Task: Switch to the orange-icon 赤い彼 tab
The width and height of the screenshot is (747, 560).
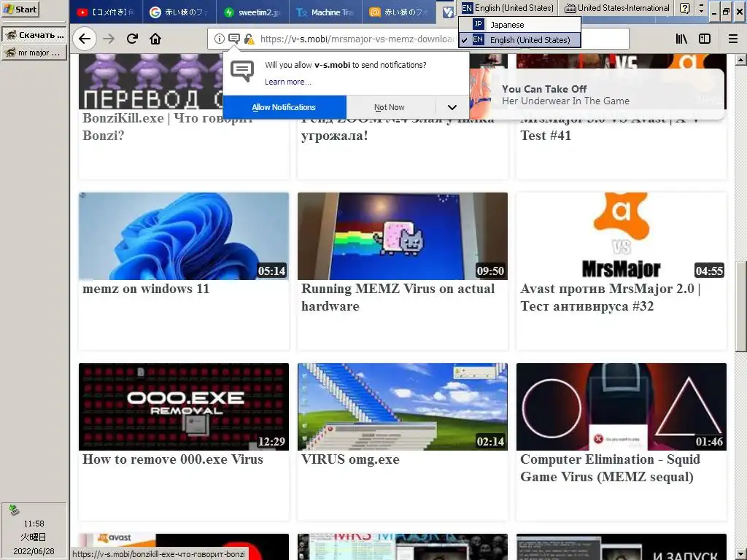Action: click(x=399, y=12)
